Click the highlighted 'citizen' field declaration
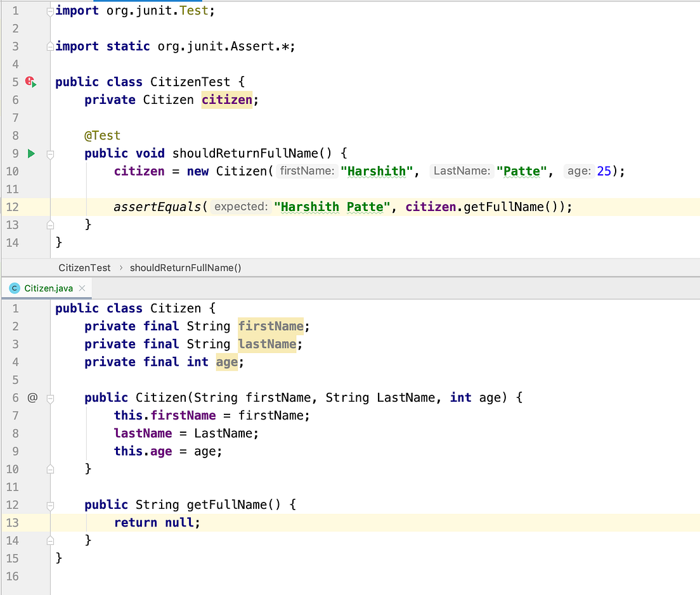Viewport: 700px width, 595px height. 226,99
